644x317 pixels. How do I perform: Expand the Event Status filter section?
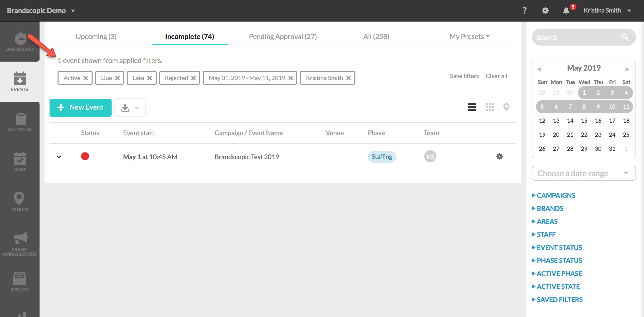[x=557, y=247]
